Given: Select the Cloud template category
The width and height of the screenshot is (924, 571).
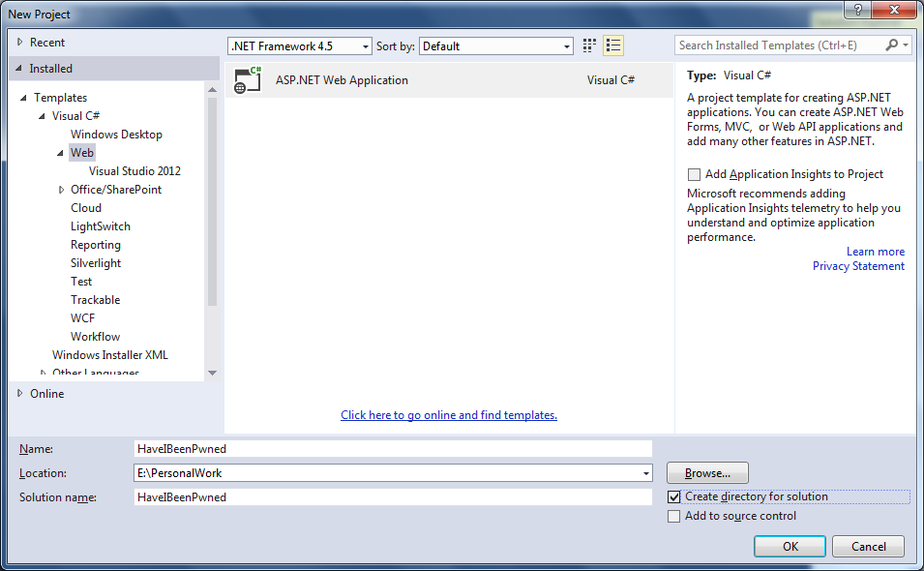Looking at the screenshot, I should coord(86,208).
